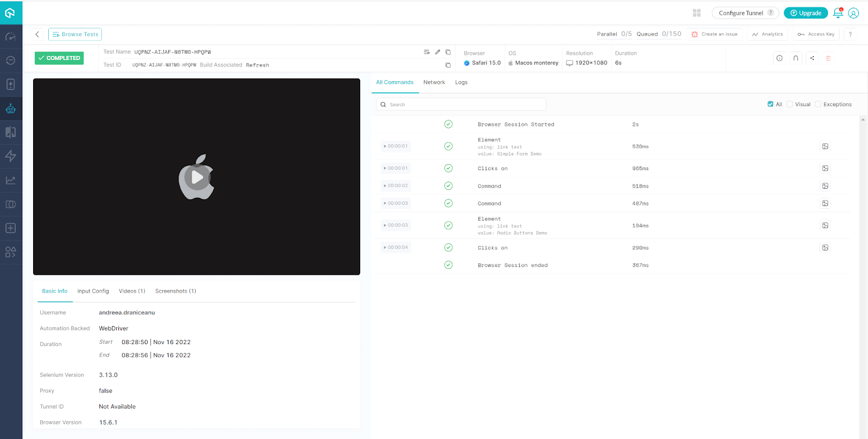Click the share test icon
The height and width of the screenshot is (439, 868).
click(x=812, y=58)
